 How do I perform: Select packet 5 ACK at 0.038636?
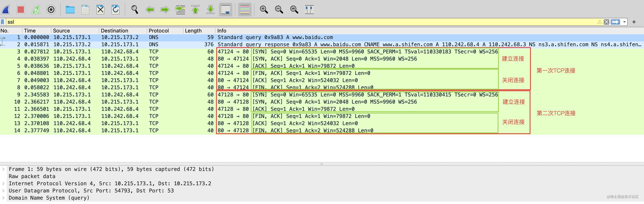click(322, 66)
